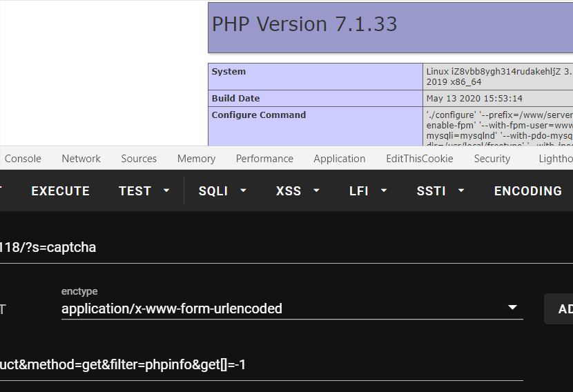
Task: Expand the TEST dropdown arrow
Action: 166,190
